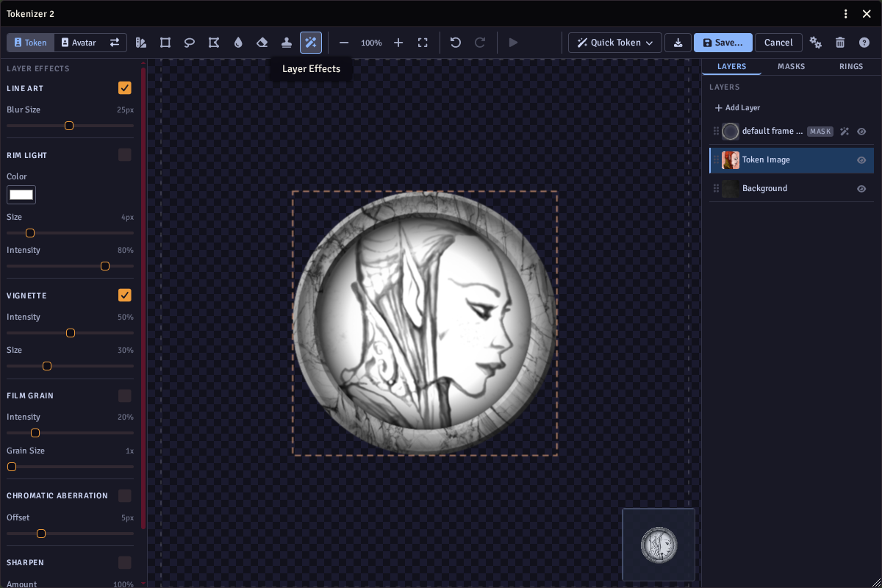The image size is (882, 588).
Task: Zoom out with the minus icon
Action: (x=344, y=43)
